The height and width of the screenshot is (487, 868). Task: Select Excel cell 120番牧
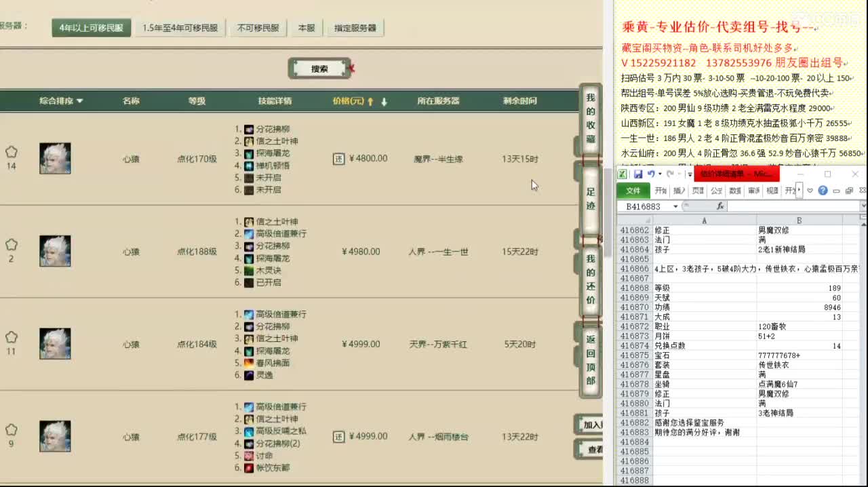click(x=800, y=326)
